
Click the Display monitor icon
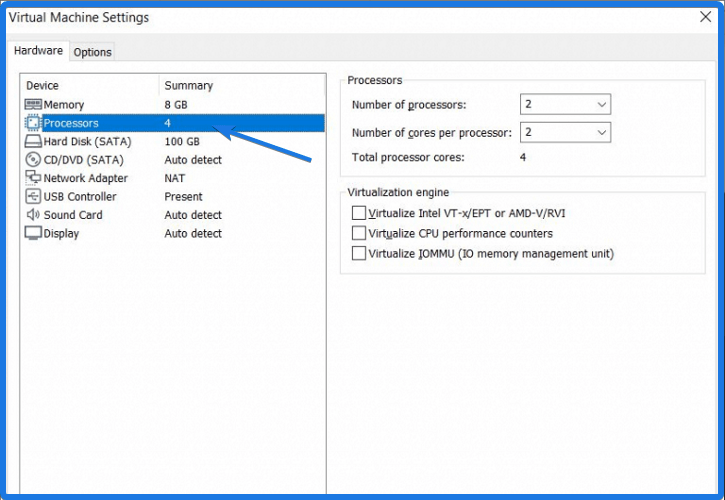coord(33,233)
